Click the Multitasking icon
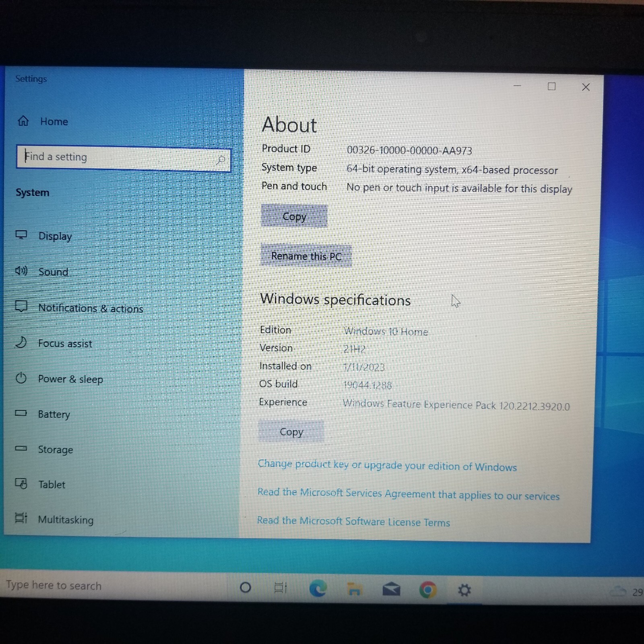644x644 pixels. [21, 518]
